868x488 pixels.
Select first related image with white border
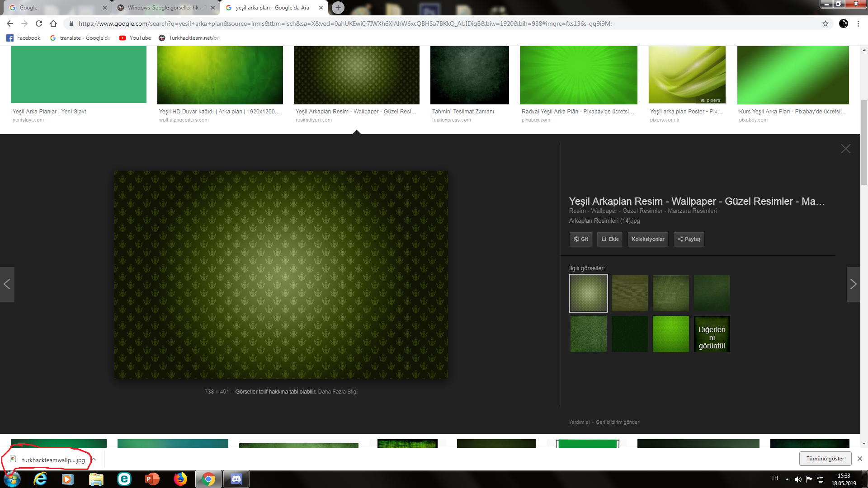pos(589,293)
